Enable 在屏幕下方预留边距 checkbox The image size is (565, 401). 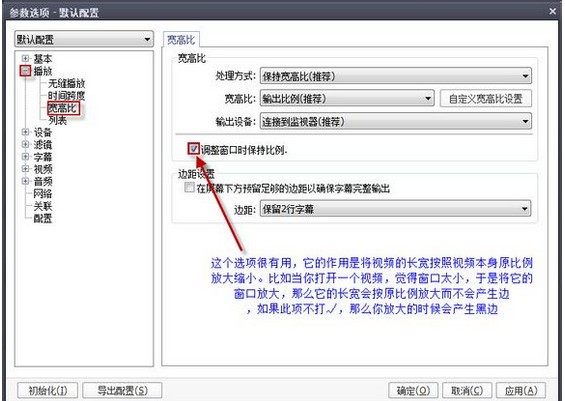click(189, 187)
